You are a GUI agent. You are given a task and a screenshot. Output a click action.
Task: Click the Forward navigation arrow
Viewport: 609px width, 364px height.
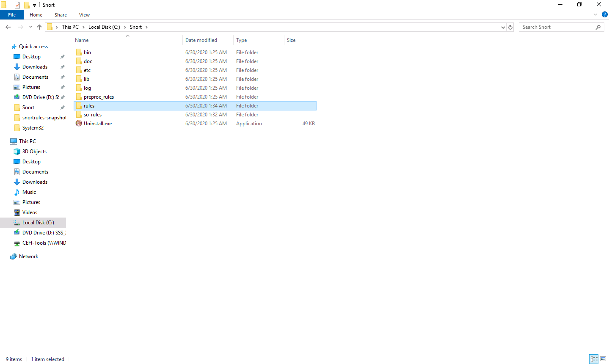coord(20,27)
